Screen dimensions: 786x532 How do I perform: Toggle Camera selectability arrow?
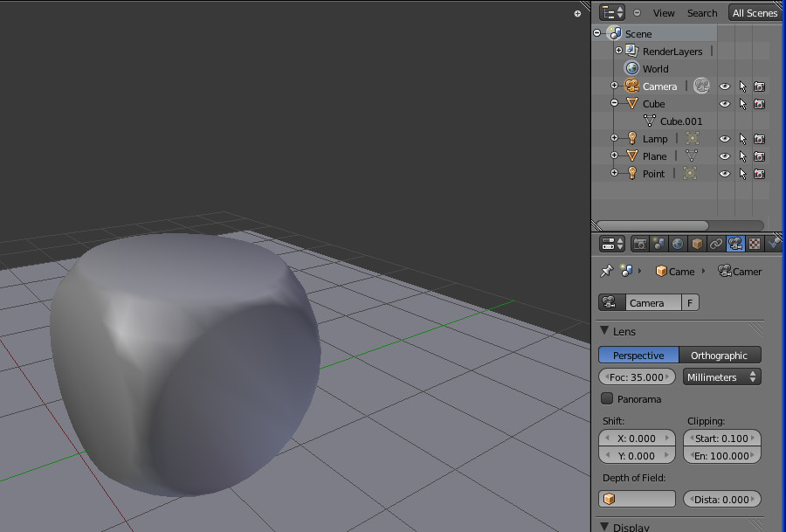(743, 86)
